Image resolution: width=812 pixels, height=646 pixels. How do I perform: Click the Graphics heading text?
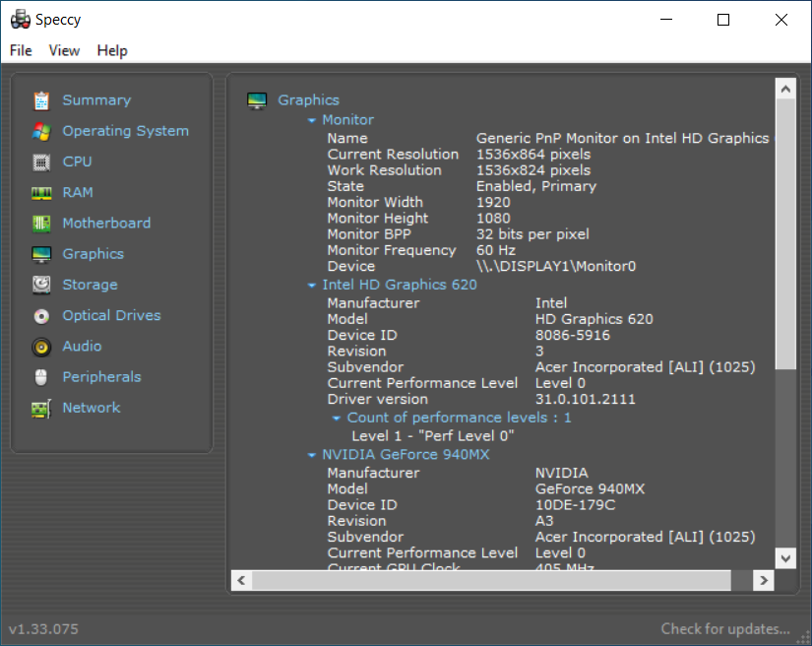click(x=309, y=100)
